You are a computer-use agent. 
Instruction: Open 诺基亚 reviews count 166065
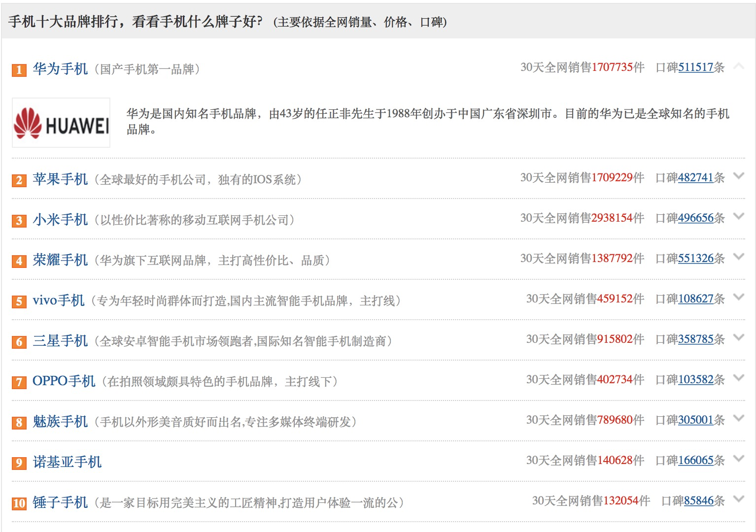coord(696,461)
